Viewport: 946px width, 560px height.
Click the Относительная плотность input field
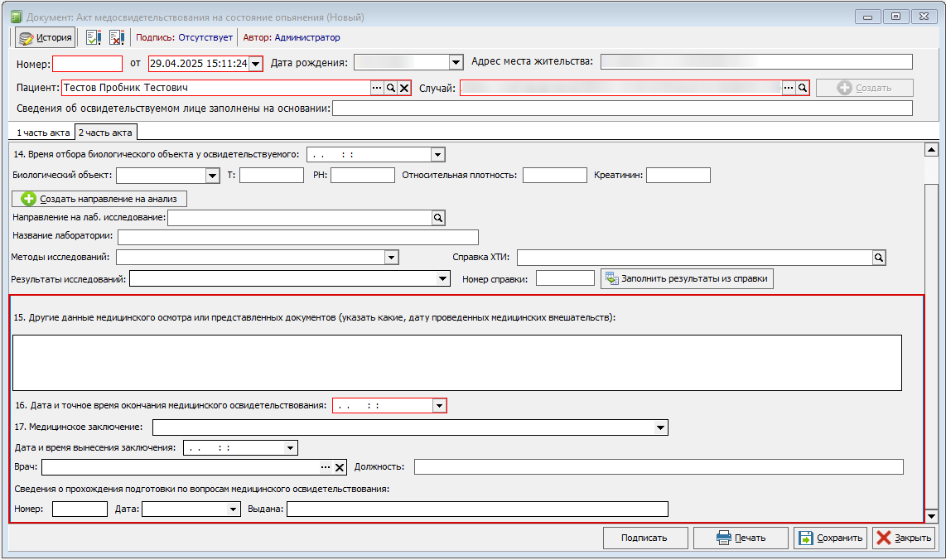(555, 176)
